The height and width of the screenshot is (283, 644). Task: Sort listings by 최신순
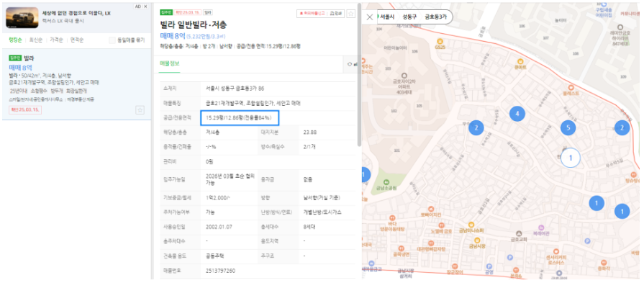[x=36, y=40]
